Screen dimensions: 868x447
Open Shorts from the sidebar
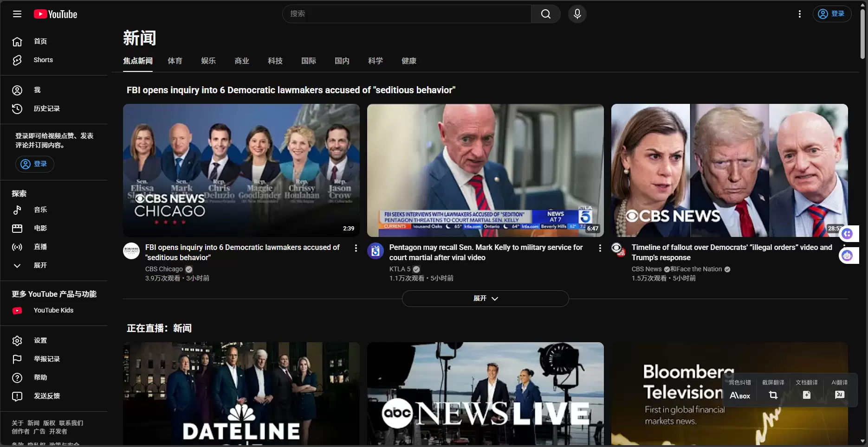(x=43, y=60)
